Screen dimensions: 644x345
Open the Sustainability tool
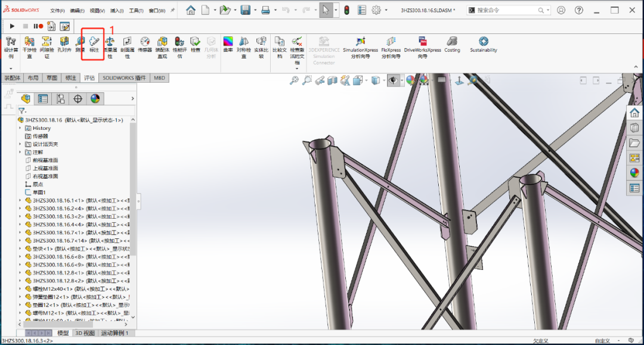(x=484, y=44)
